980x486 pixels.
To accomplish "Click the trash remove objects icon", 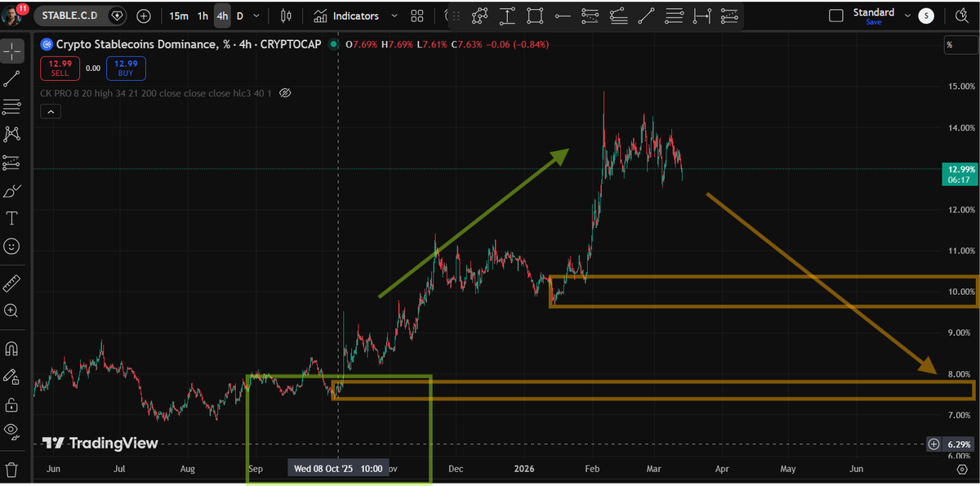I will (12, 469).
